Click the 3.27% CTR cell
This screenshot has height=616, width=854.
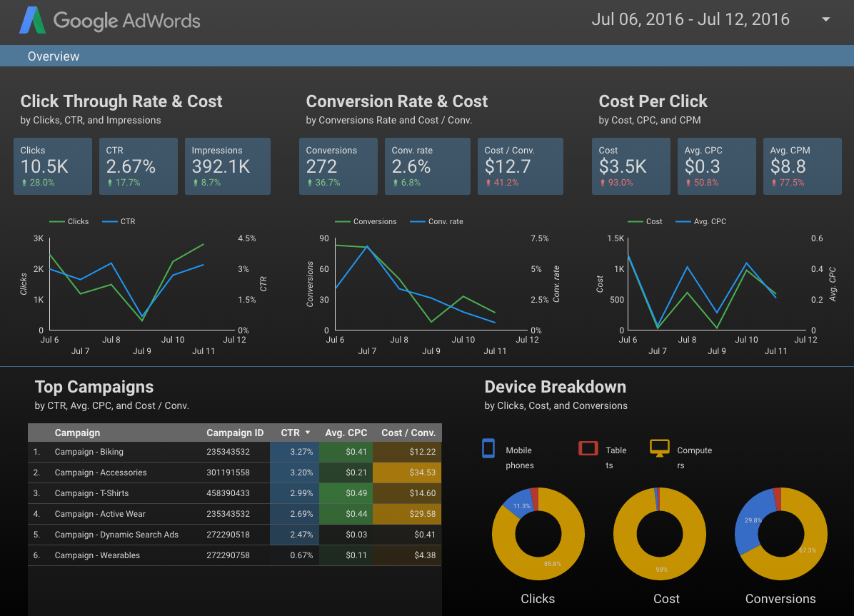(295, 452)
